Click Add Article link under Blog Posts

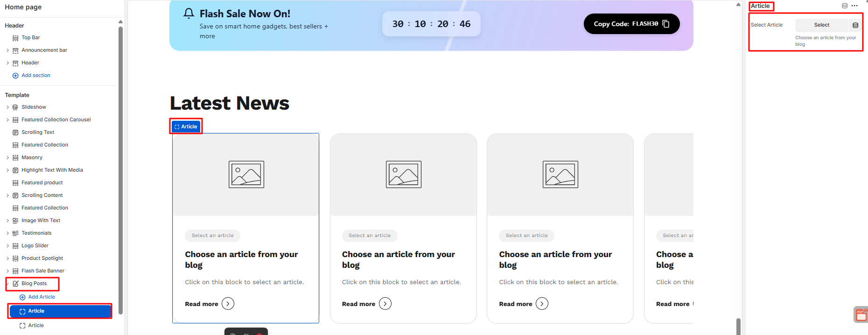41,297
